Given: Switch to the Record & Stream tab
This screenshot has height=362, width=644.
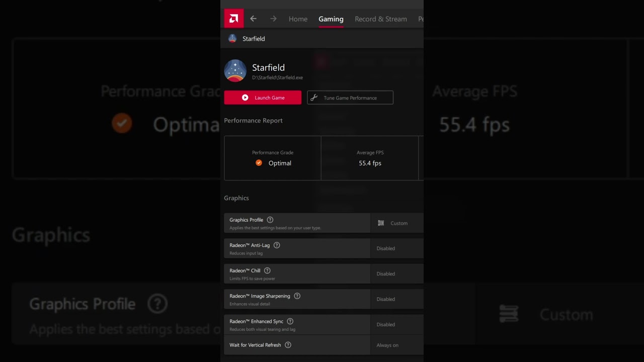Looking at the screenshot, I should [x=381, y=19].
